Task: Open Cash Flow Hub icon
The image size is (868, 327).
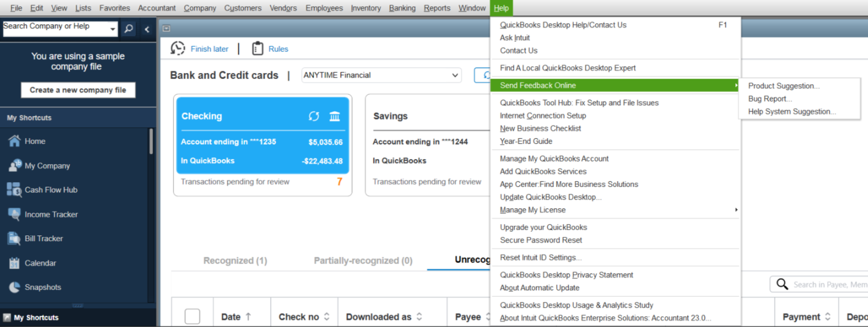Action: [x=14, y=190]
